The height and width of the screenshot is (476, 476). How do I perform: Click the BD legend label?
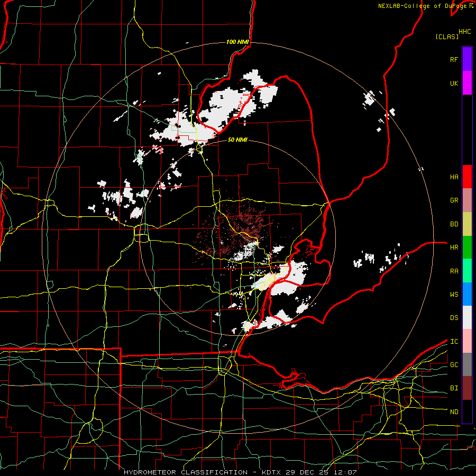pyautogui.click(x=454, y=224)
